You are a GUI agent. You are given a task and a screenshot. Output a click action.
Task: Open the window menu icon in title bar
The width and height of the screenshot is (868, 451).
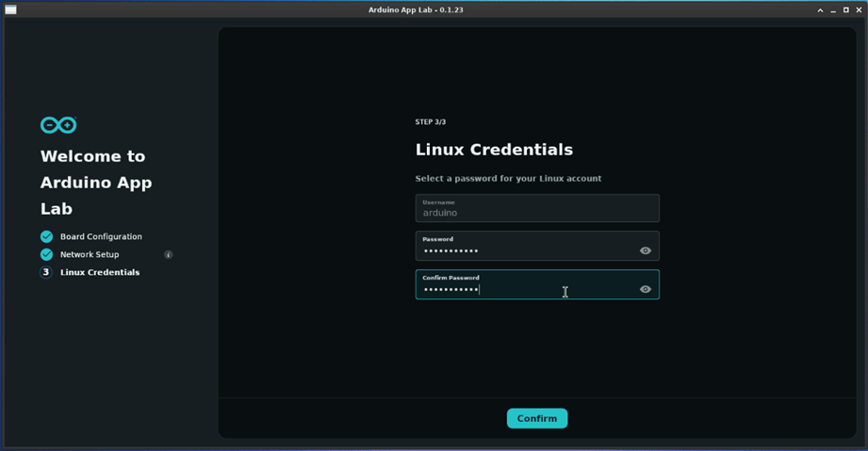(x=10, y=9)
